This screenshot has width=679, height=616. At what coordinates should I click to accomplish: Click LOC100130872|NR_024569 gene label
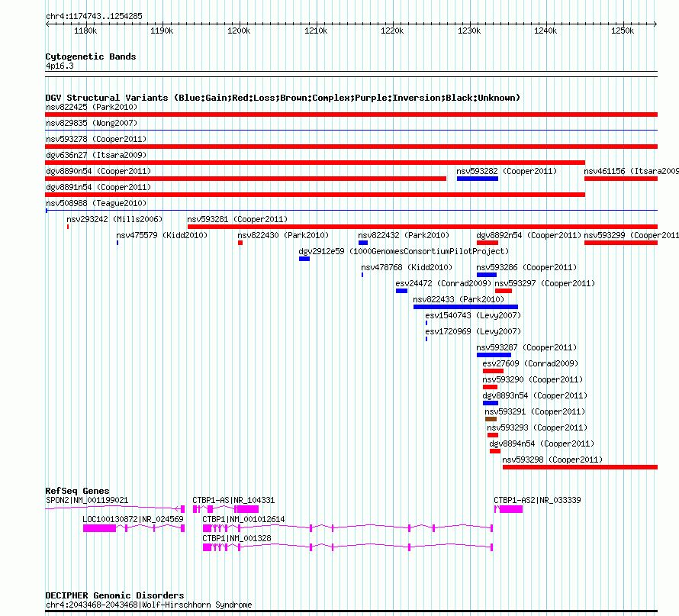[133, 519]
